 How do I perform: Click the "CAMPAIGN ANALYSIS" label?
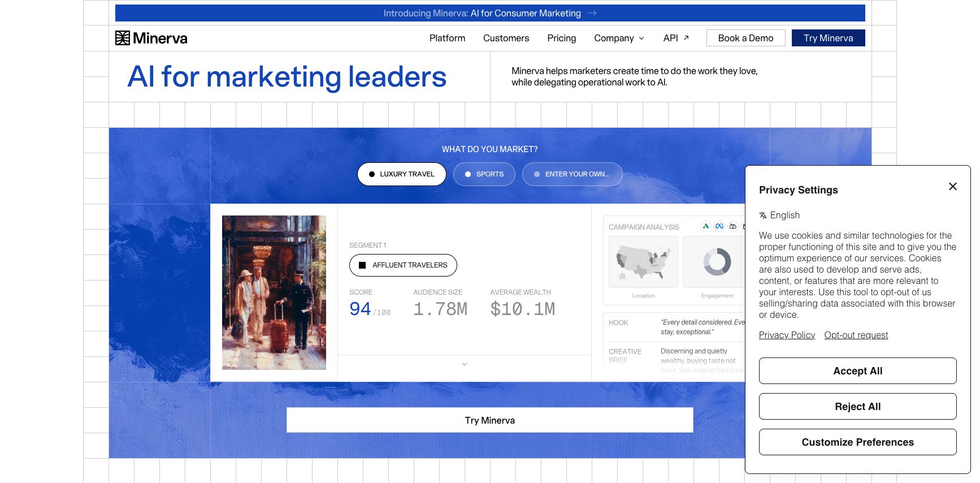pos(644,227)
